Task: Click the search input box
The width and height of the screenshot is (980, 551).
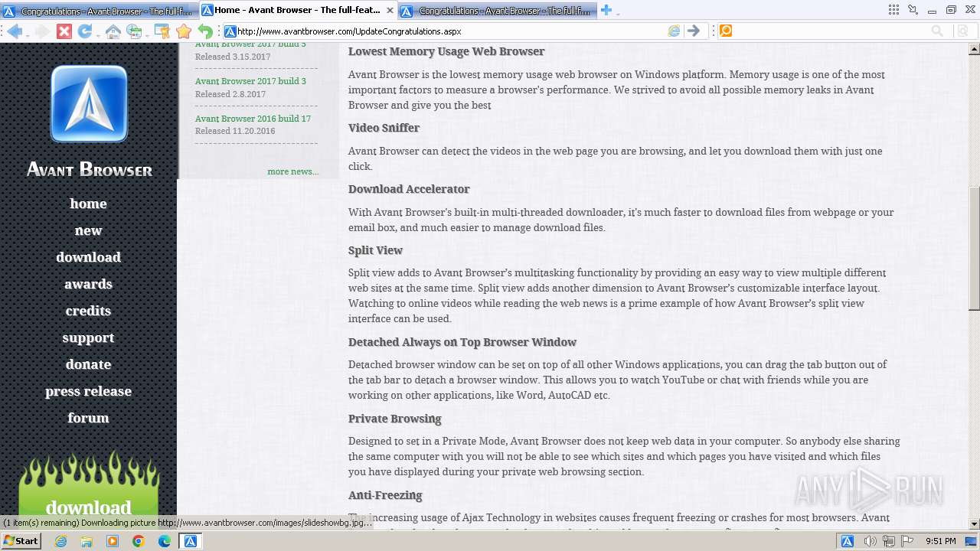Action: click(x=831, y=31)
